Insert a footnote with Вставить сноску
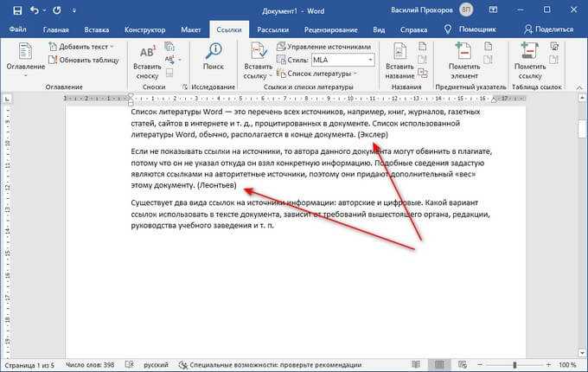The height and width of the screenshot is (372, 588). (x=147, y=62)
